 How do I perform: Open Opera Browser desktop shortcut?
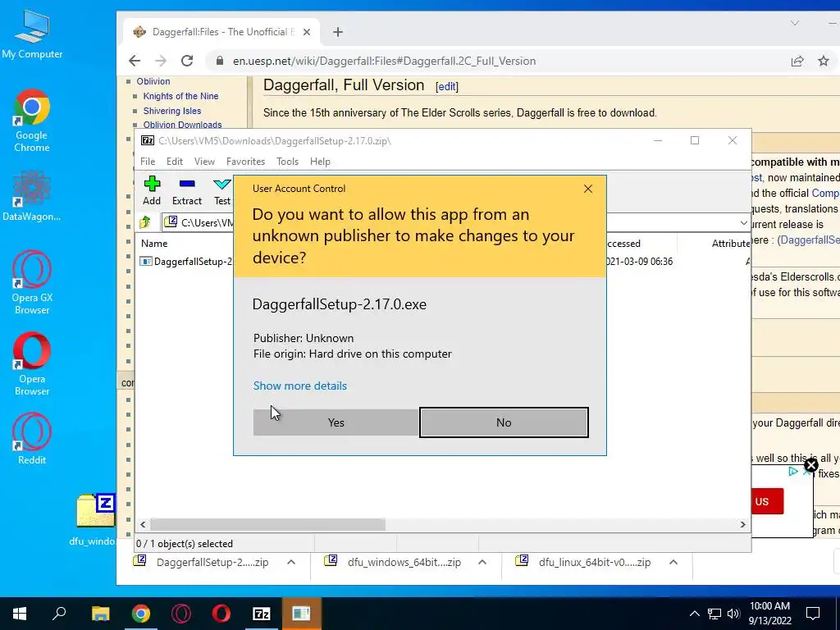(x=32, y=363)
